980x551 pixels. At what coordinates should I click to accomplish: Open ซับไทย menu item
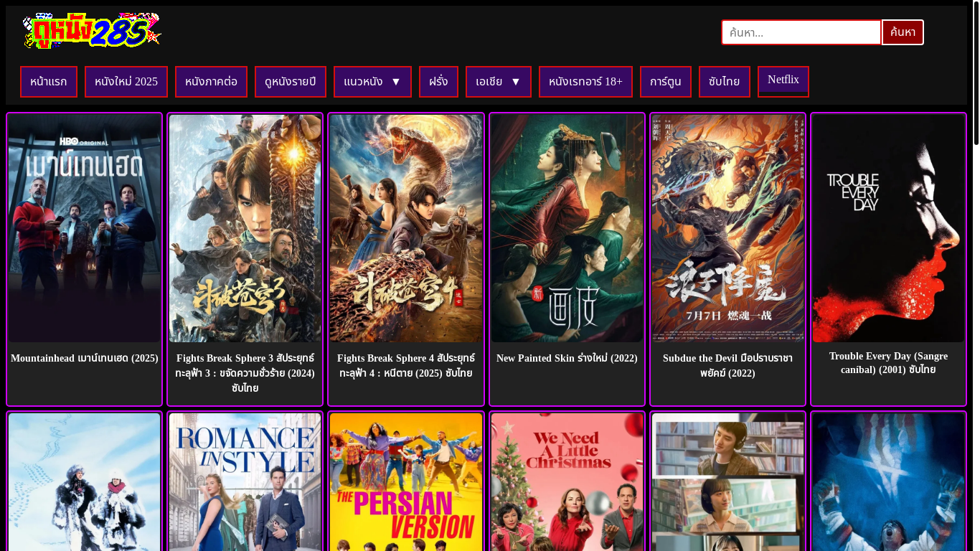(x=725, y=82)
